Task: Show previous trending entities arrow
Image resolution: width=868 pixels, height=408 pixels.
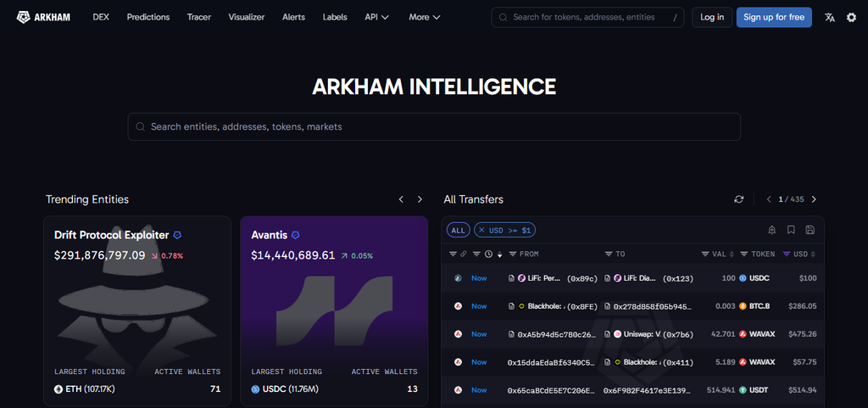Action: [x=401, y=199]
